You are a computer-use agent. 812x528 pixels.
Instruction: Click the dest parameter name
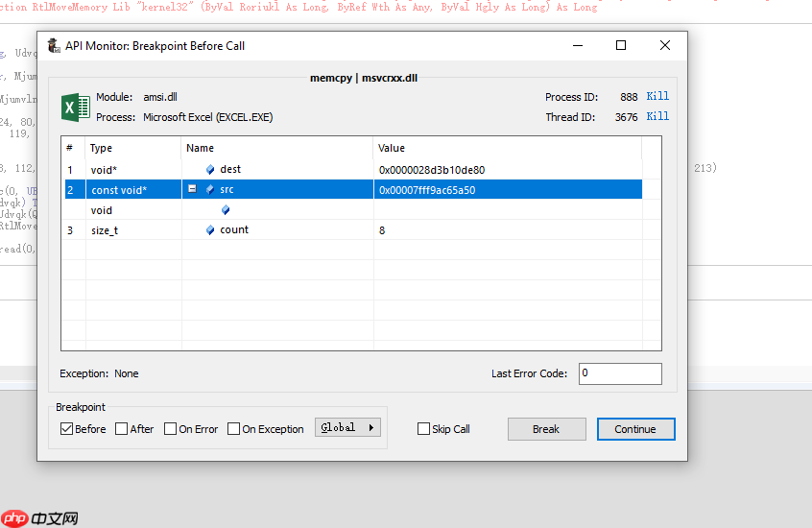tap(230, 169)
